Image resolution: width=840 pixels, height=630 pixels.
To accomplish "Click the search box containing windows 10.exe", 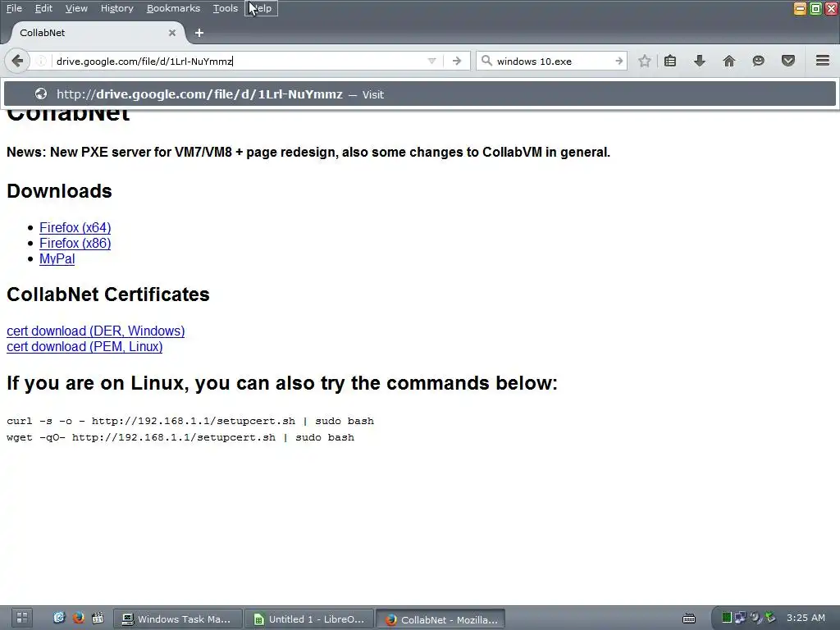I will click(x=552, y=61).
